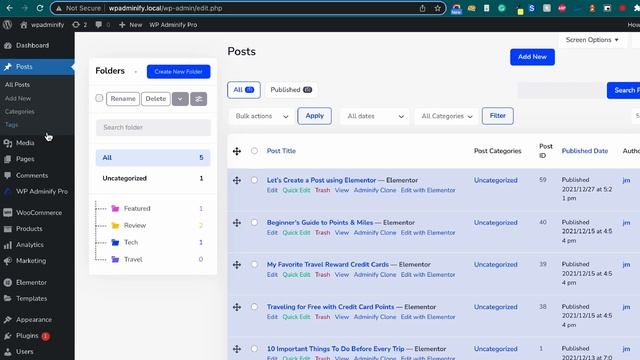Screen dimensions: 640x360
Task: Click the Filter button
Action: coord(498,116)
